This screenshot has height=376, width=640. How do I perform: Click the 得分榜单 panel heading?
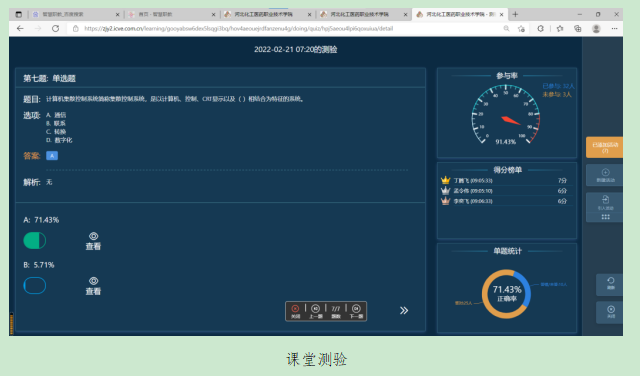click(x=507, y=170)
